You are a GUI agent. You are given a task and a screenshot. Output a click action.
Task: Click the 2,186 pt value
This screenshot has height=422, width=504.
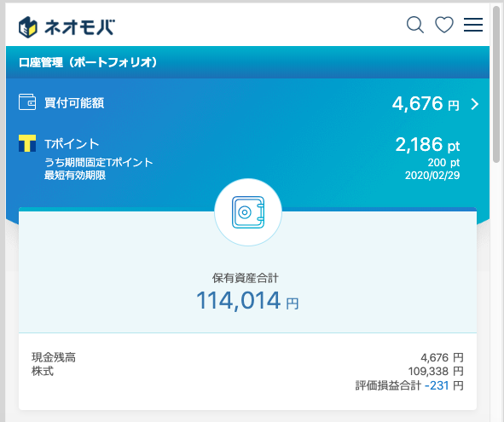click(x=427, y=144)
